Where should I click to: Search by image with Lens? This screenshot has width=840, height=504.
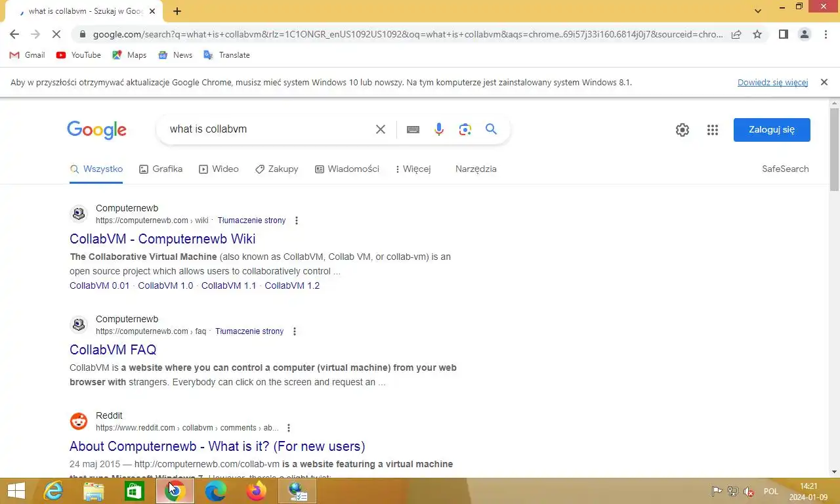(x=465, y=129)
